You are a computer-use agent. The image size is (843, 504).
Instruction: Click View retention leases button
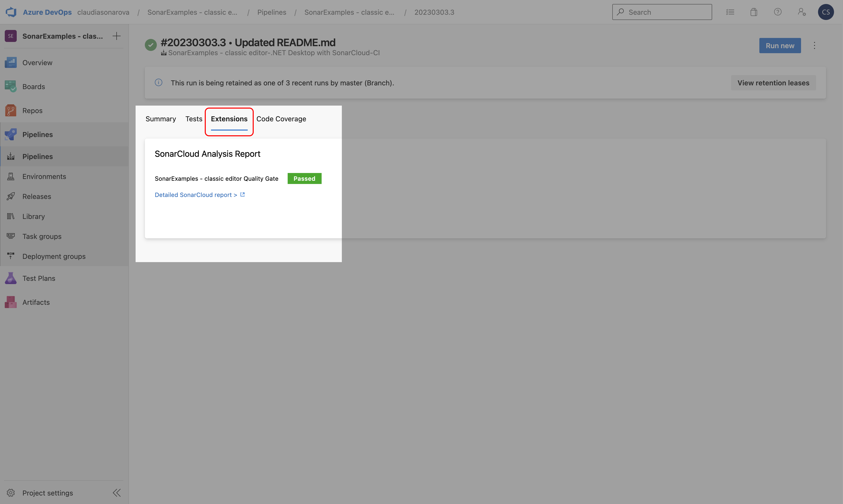point(773,83)
